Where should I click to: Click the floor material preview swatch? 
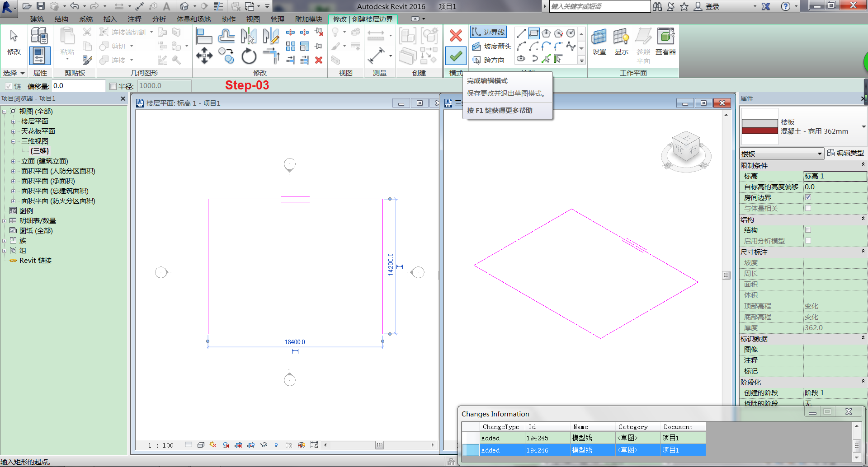(x=759, y=127)
